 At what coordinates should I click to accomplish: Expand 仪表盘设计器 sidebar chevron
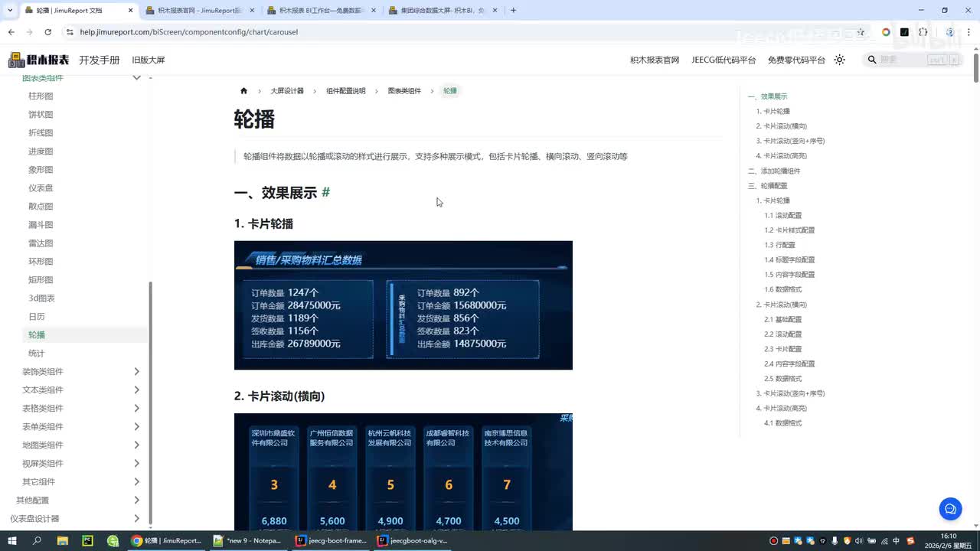click(137, 518)
